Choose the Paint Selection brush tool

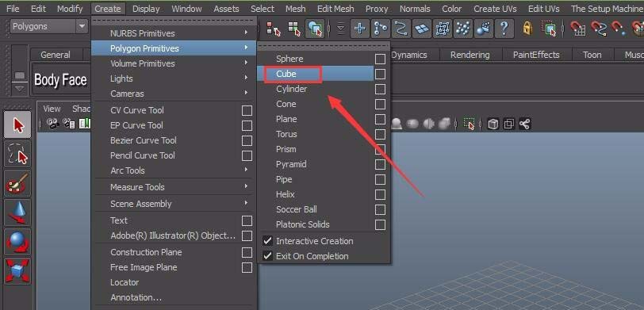pyautogui.click(x=17, y=183)
